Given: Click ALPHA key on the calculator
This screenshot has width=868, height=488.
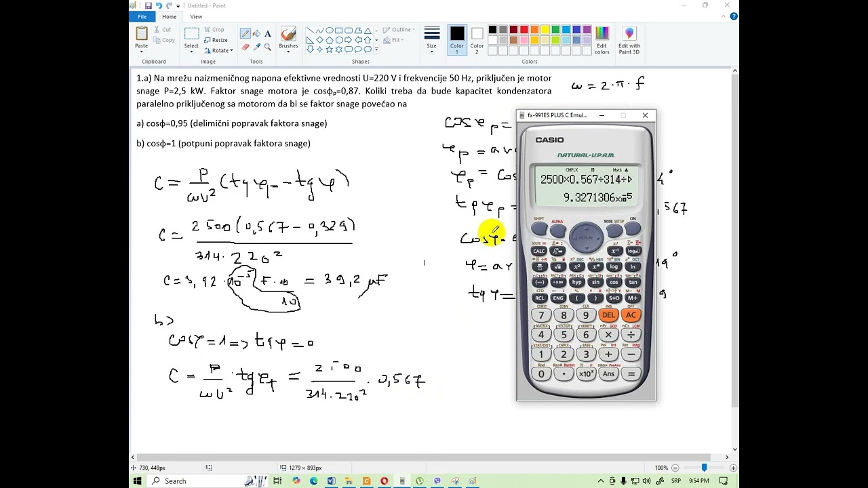Looking at the screenshot, I should coord(557,230).
